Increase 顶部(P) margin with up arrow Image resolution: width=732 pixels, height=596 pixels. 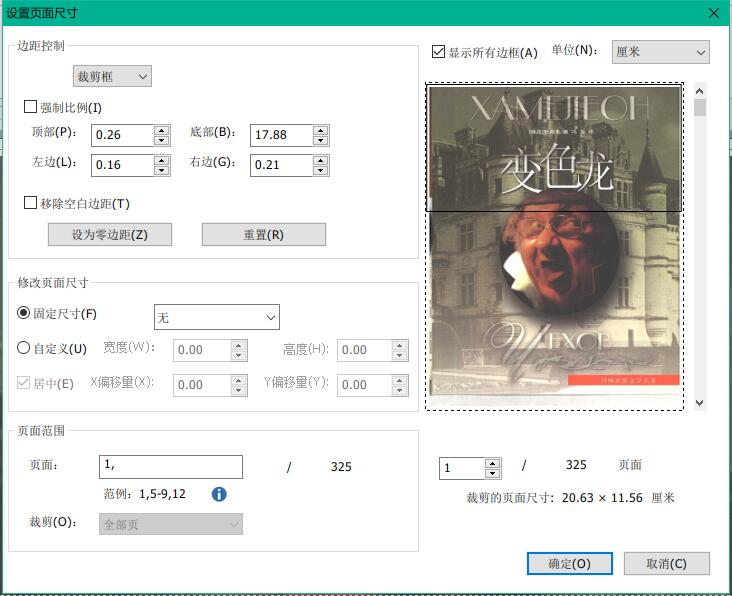click(162, 130)
